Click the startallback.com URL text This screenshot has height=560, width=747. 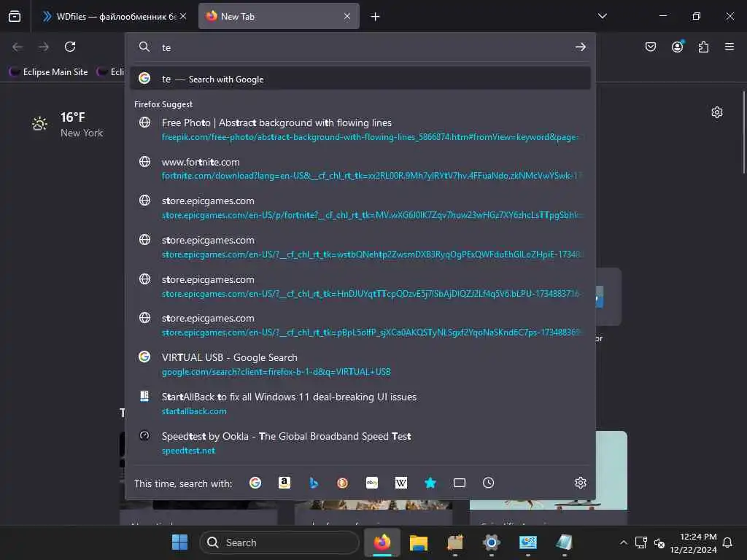(x=194, y=411)
